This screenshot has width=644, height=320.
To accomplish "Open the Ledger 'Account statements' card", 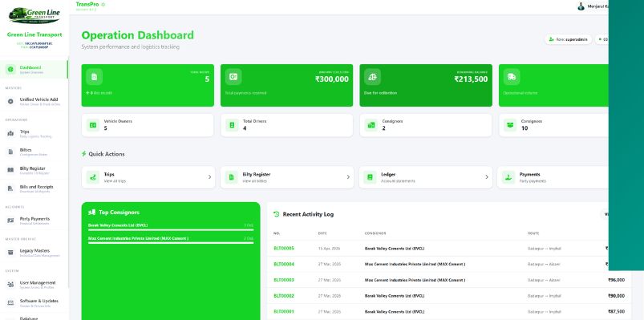I will [x=426, y=177].
